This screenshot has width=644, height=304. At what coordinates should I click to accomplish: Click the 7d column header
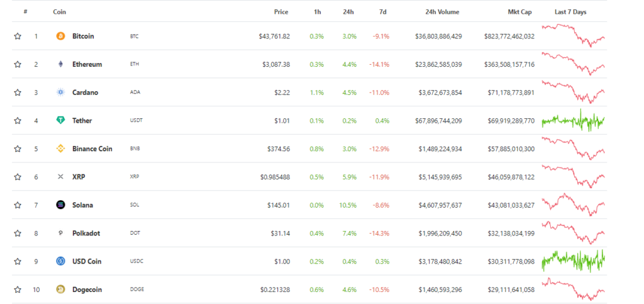click(383, 12)
